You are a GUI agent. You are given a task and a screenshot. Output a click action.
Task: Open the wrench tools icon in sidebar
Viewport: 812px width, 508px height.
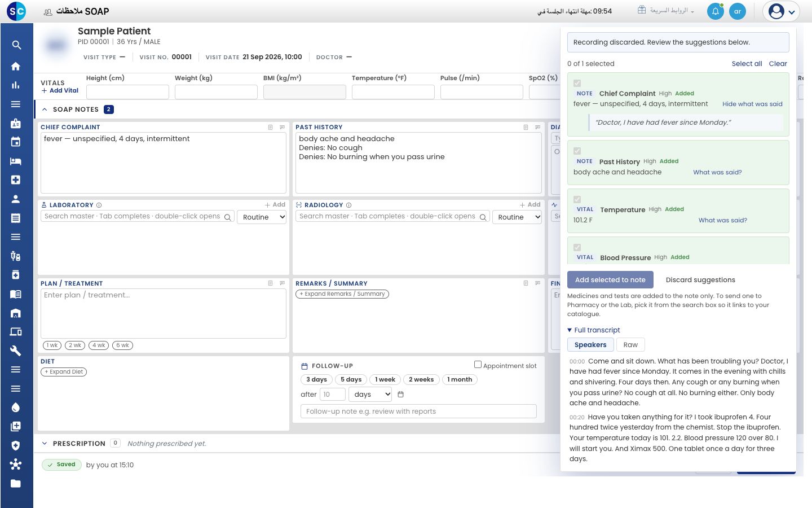16,351
